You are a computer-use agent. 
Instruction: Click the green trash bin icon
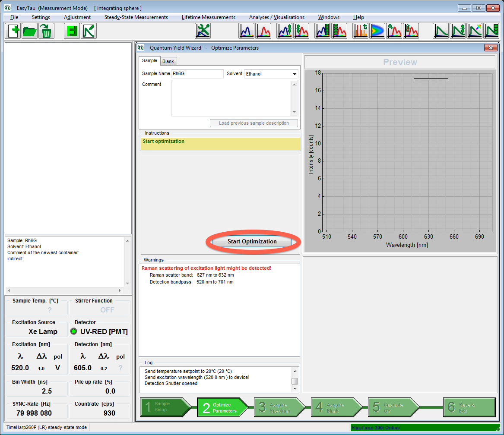point(46,31)
